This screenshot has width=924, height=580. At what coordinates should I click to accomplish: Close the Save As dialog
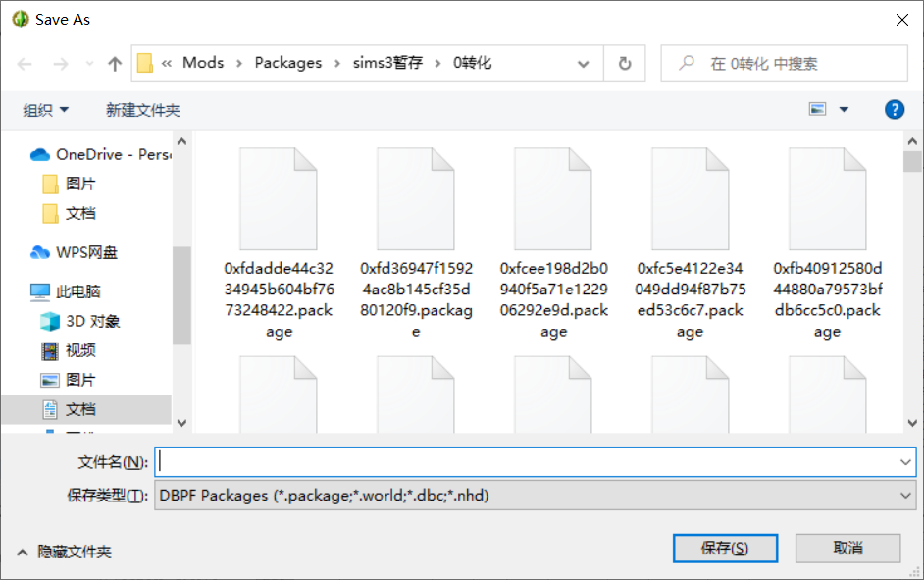tap(901, 20)
